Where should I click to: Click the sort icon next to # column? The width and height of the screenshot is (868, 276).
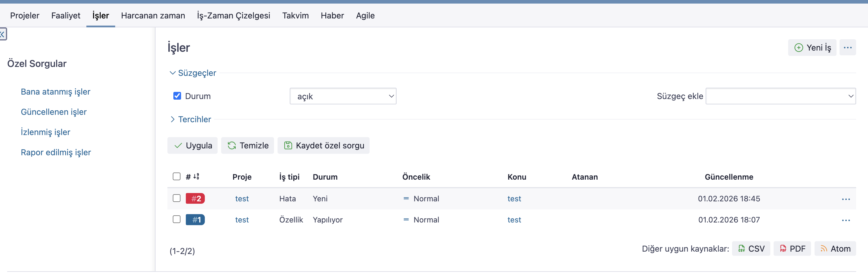(196, 176)
